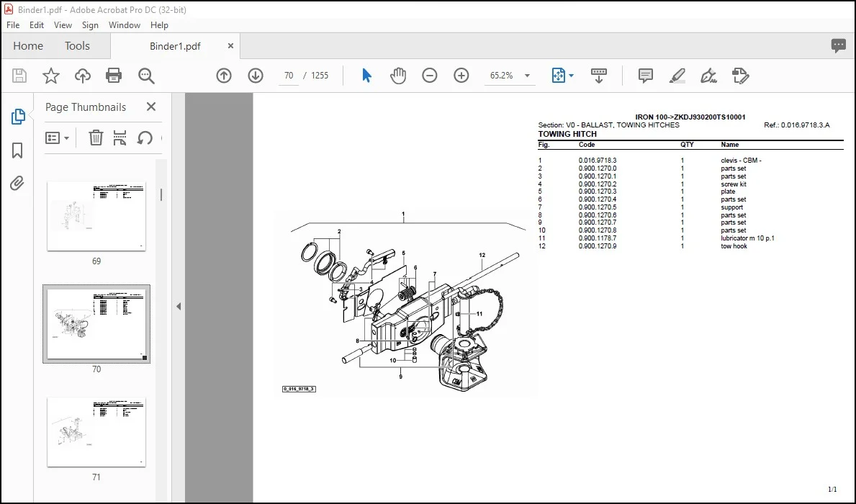Close the Page Thumbnails panel

click(151, 107)
